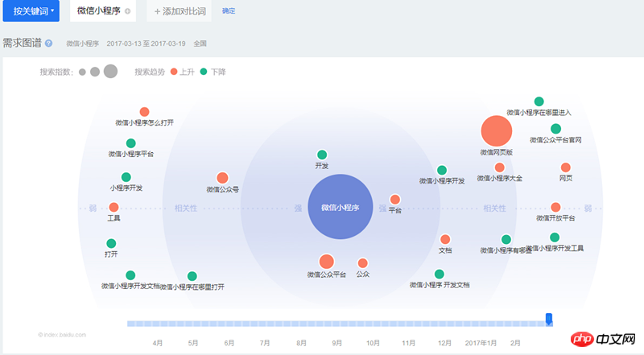The height and width of the screenshot is (355, 644).
Task: Click the date range 2017-03-13 至 2017-03-19
Action: (x=146, y=43)
